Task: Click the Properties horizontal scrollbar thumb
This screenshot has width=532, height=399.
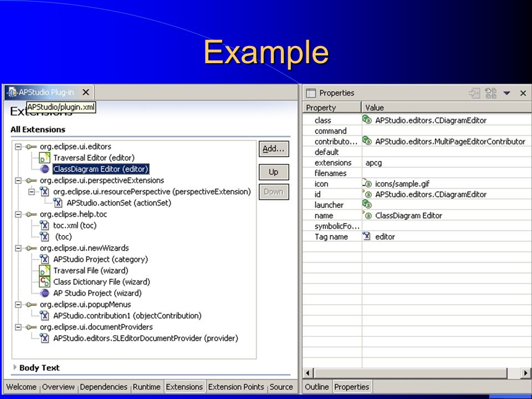Action: pyautogui.click(x=410, y=373)
